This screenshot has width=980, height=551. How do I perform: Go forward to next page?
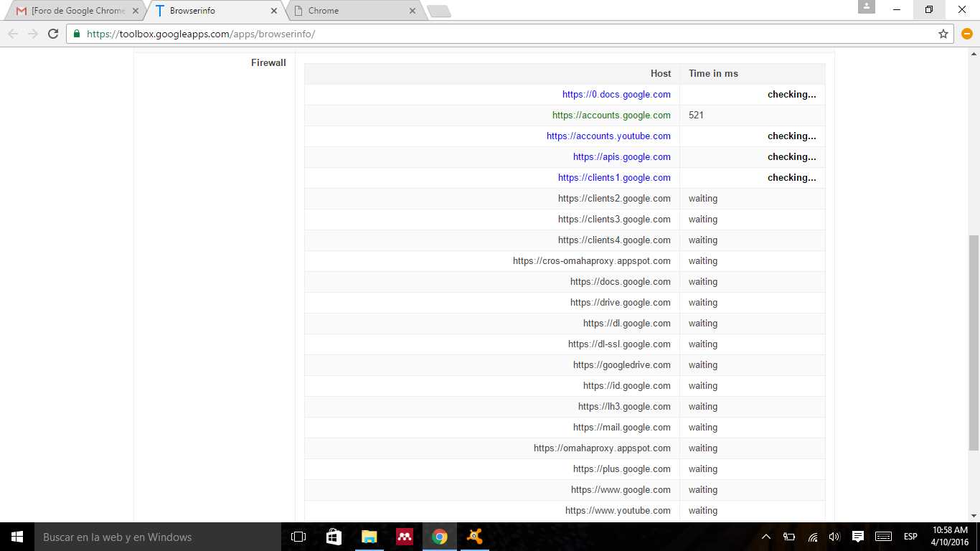tap(33, 34)
